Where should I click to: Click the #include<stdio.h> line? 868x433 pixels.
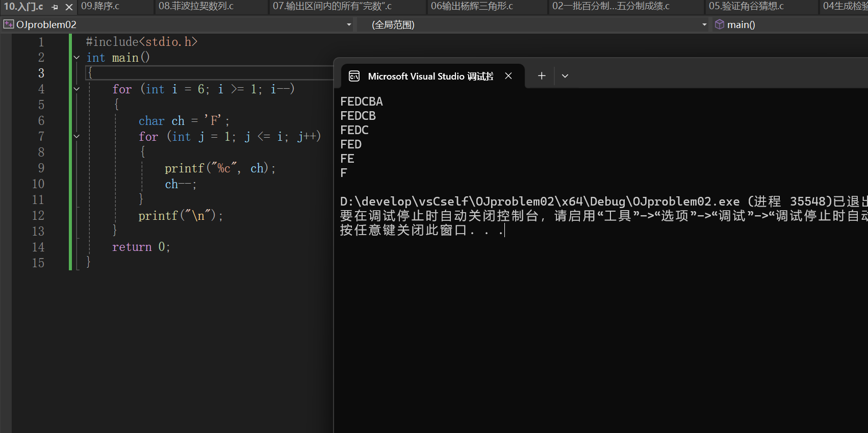tap(141, 42)
